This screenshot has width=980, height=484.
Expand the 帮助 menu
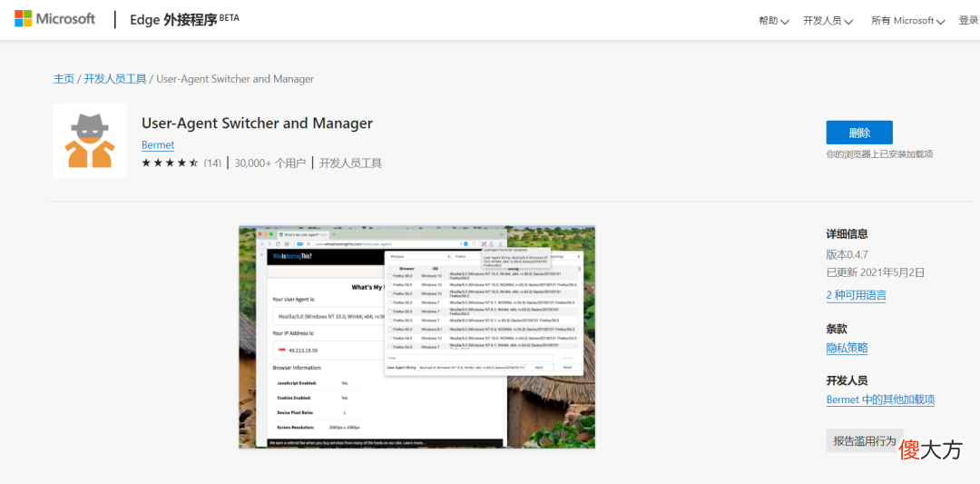click(x=774, y=21)
